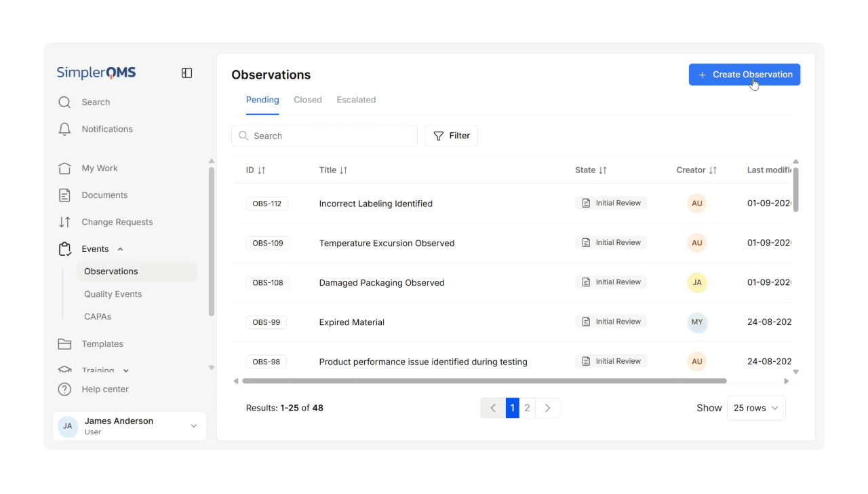Open Quality Events in the sidebar
This screenshot has height=494, width=868.
[113, 294]
